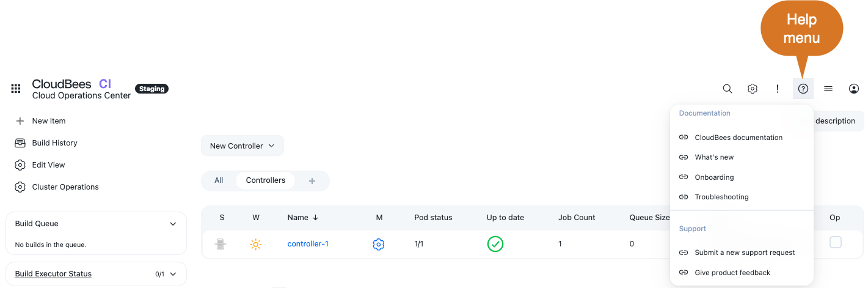Close the Help menu question icon

point(803,89)
